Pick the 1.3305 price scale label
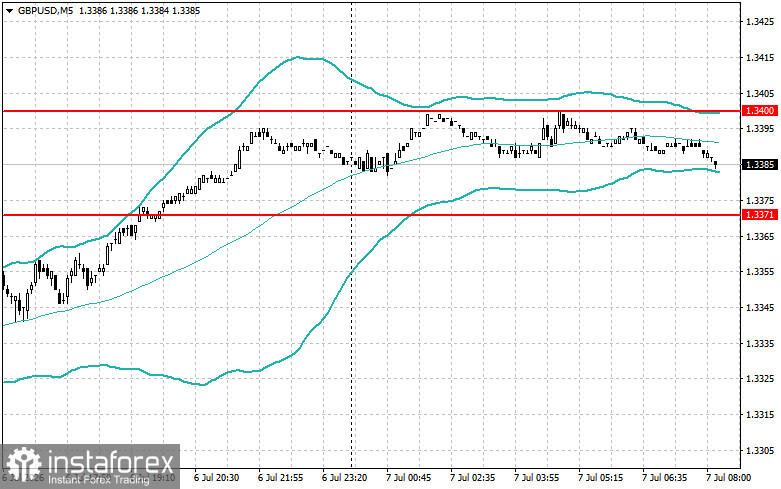 [x=760, y=450]
